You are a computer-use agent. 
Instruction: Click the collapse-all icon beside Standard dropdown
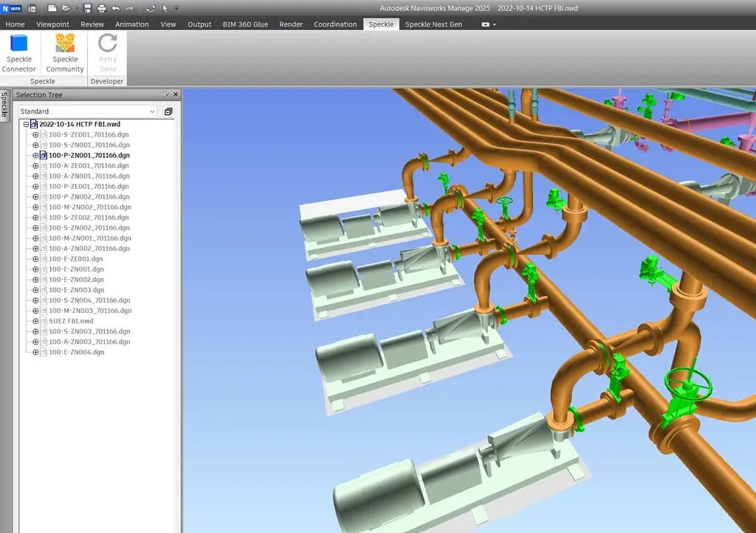tap(168, 111)
